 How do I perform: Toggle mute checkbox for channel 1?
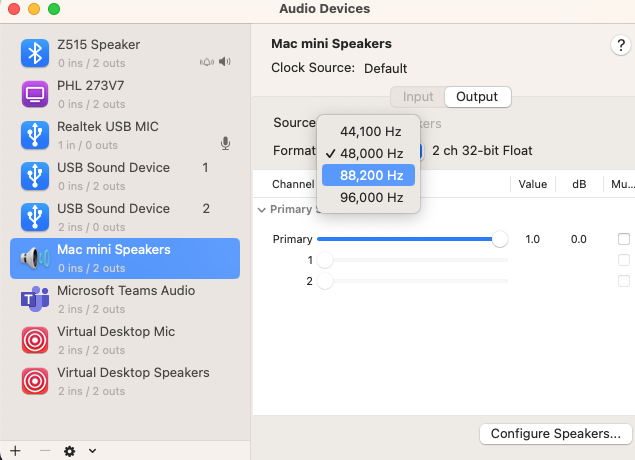tap(624, 260)
